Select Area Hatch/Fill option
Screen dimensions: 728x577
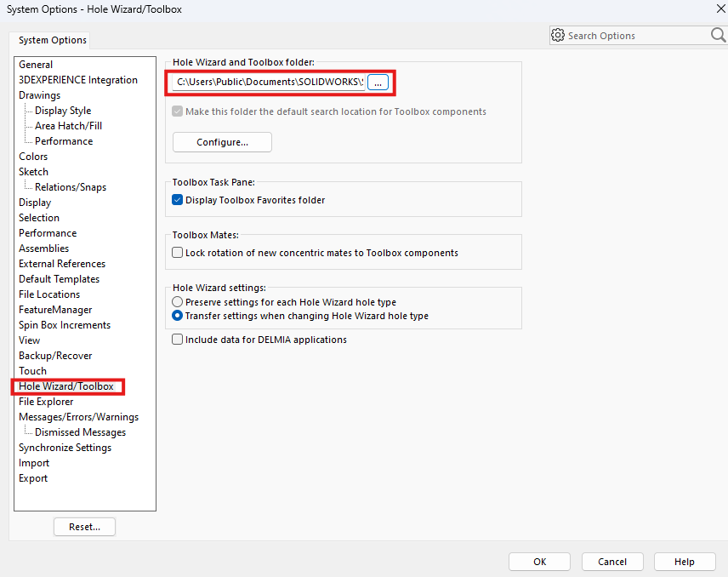(68, 126)
